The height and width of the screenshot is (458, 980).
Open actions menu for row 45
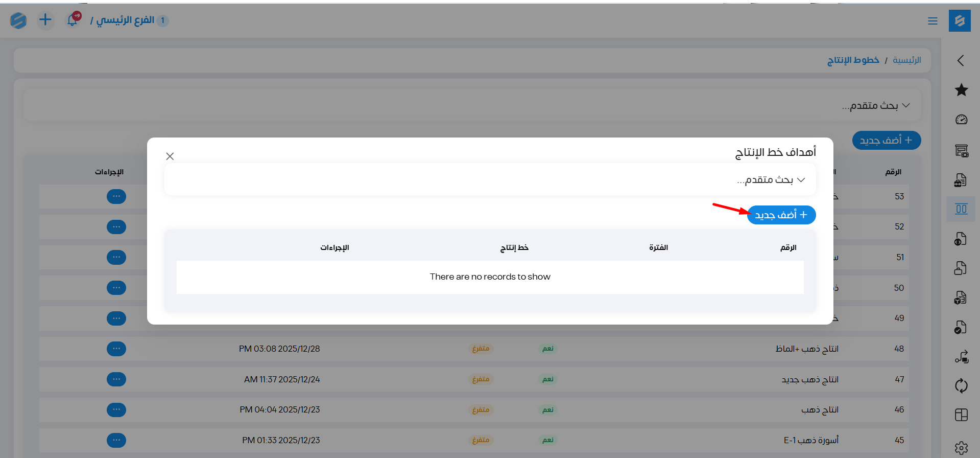[x=116, y=440]
